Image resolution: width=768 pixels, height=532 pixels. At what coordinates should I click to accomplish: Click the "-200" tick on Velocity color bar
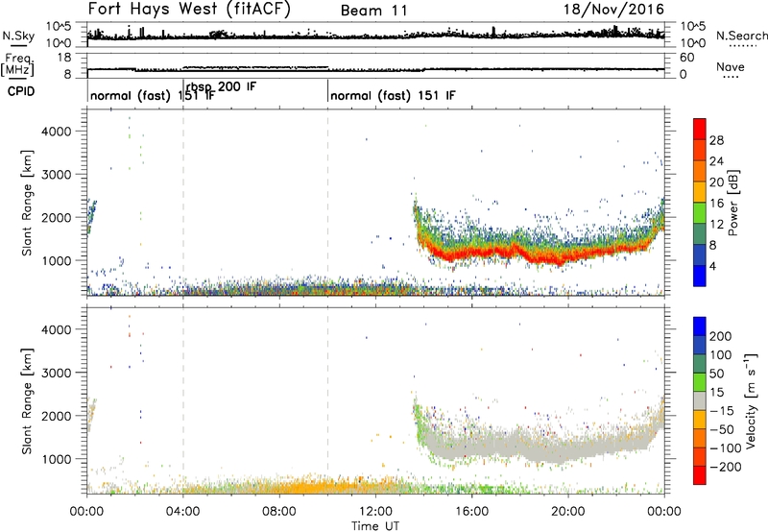pos(726,467)
